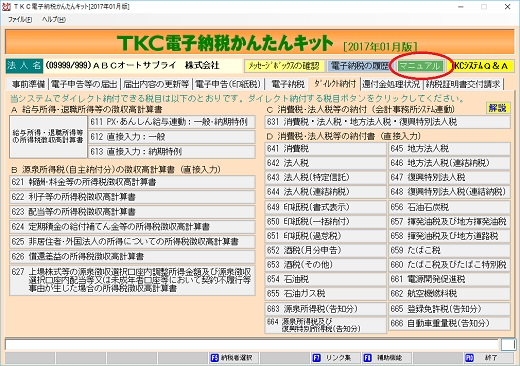Select 660 たばこ税及びたばこ特別税 button
This screenshot has height=366, width=520.
[449, 265]
